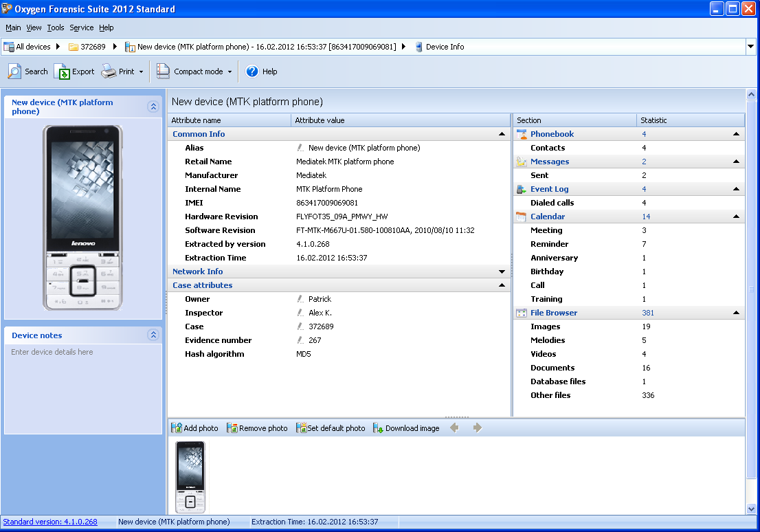Collapse the Case attributes group
Viewport: 760px width, 532px height.
[x=502, y=285]
